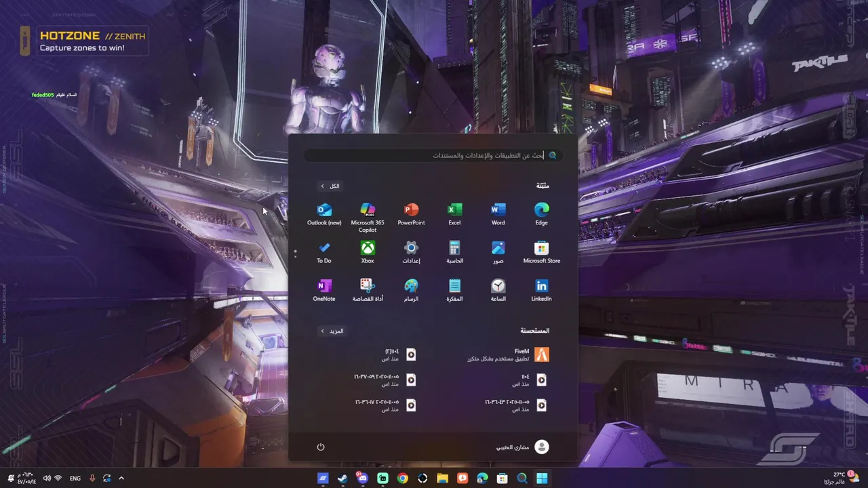Open the Clock app (الساعة)
This screenshot has width=868, height=488.
pyautogui.click(x=498, y=290)
